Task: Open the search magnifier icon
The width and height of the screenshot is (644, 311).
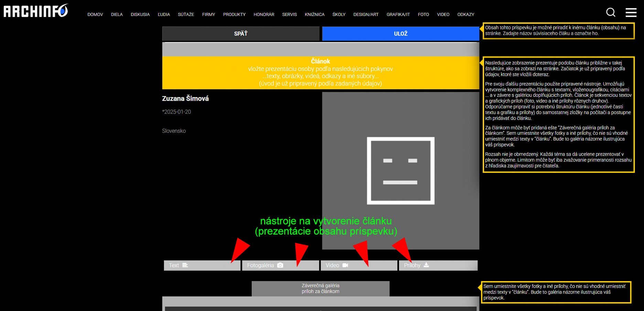Action: point(610,12)
